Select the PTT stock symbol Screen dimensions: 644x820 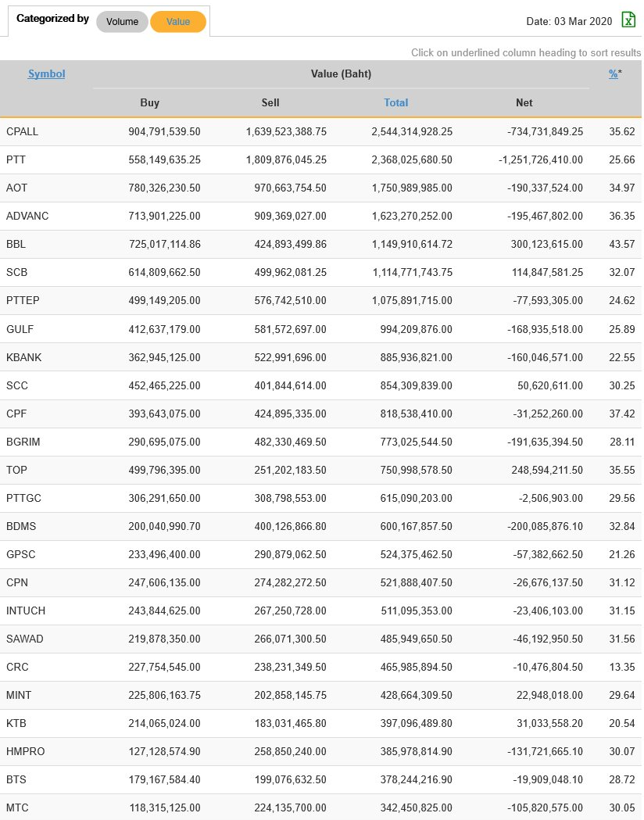16,159
